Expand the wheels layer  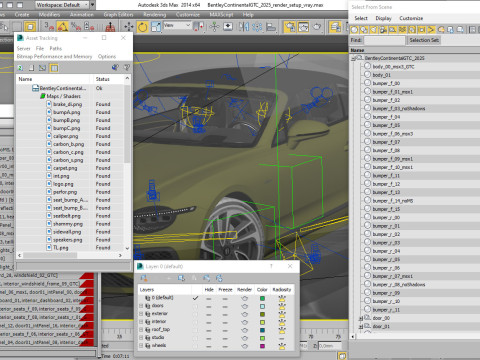point(141,346)
